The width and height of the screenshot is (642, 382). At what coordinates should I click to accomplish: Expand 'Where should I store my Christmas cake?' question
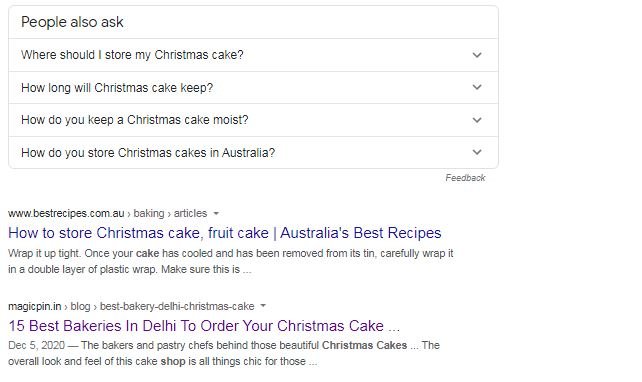tap(253, 55)
